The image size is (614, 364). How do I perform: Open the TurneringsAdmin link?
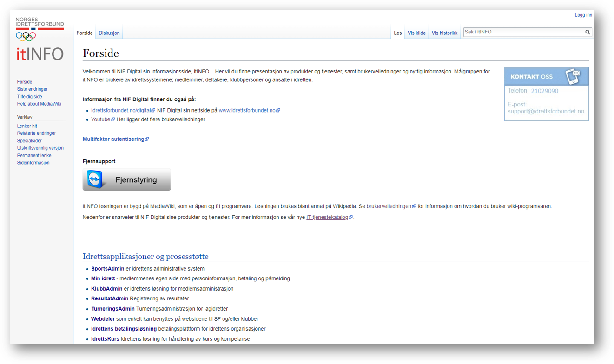click(113, 309)
